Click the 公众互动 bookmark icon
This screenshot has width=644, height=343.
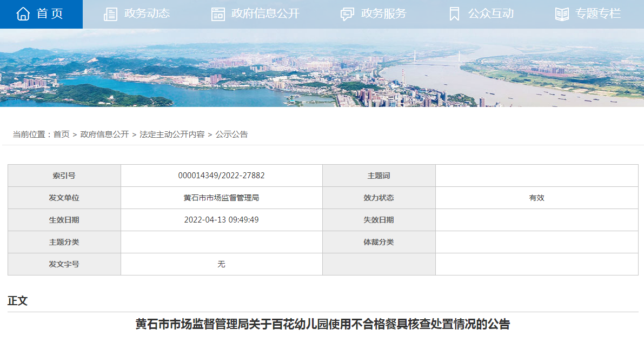454,15
